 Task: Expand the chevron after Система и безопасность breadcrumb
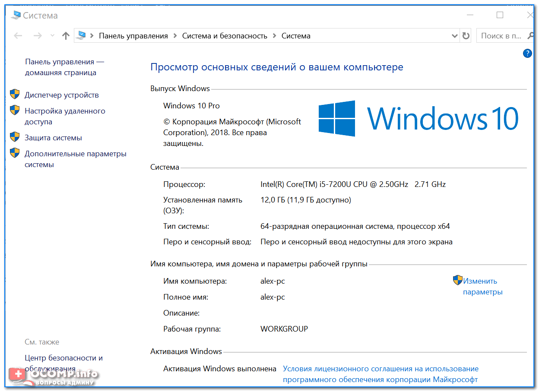(275, 36)
